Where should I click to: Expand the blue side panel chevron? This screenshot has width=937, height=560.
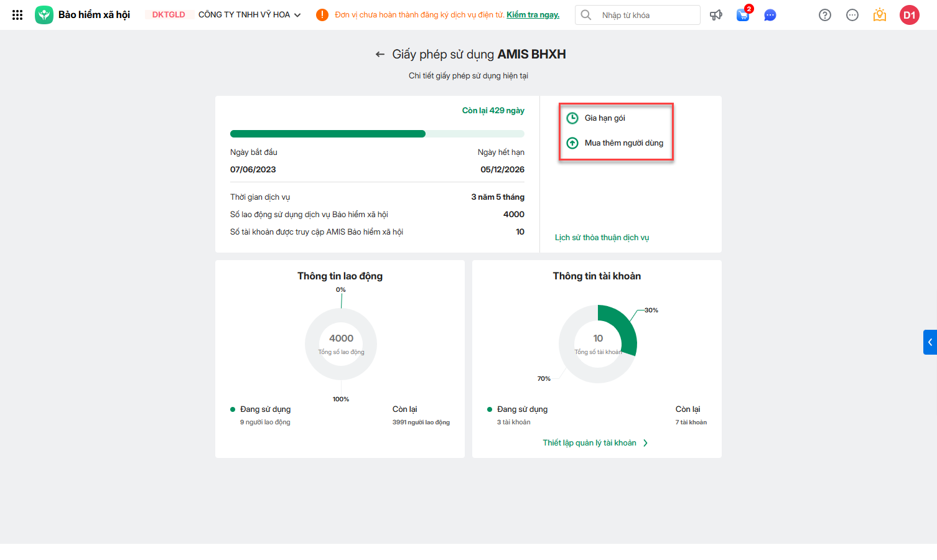pyautogui.click(x=930, y=342)
